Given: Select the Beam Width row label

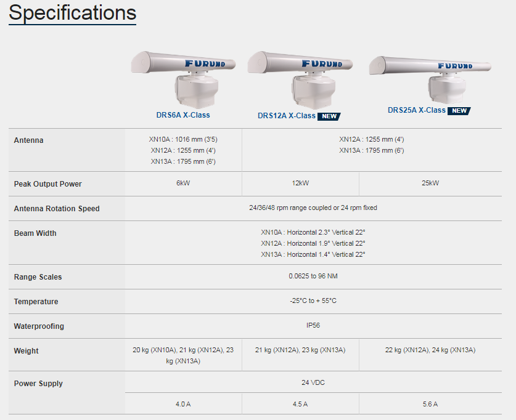Looking at the screenshot, I should pyautogui.click(x=35, y=233).
